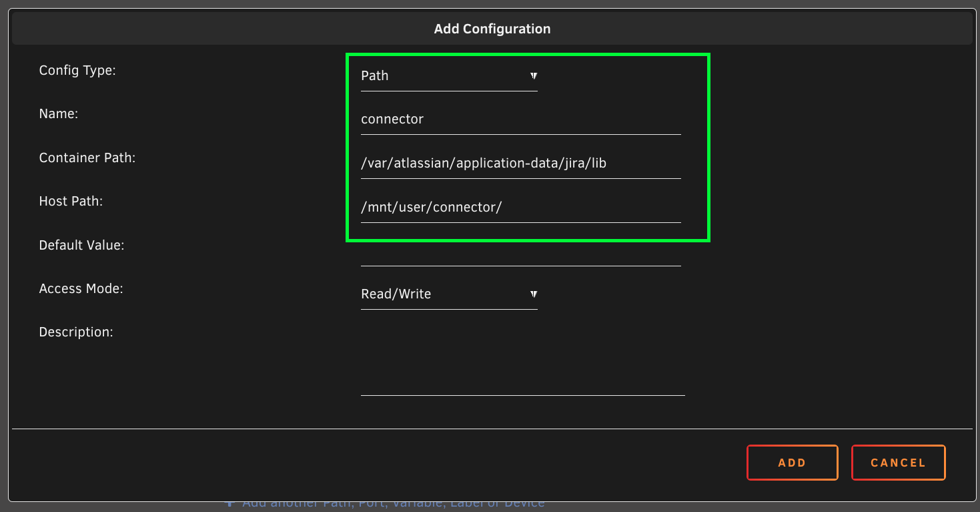Screen dimensions: 980x512
Task: Click the Name label
Action: click(59, 114)
